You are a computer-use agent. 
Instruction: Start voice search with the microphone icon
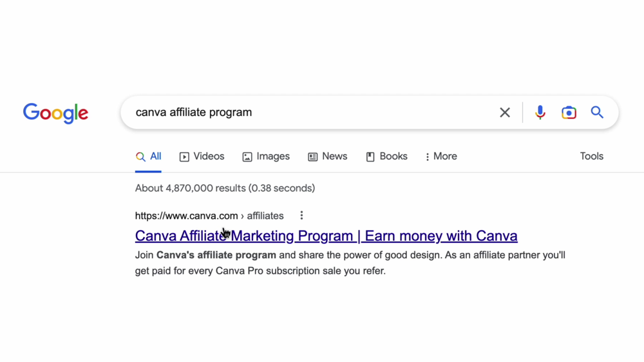click(x=540, y=113)
